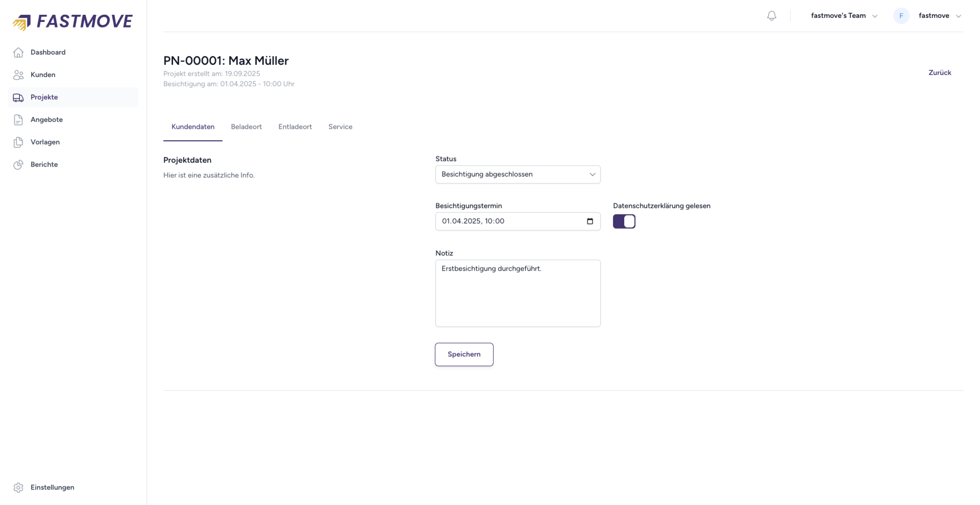This screenshot has height=505, width=980.
Task: Click the FASTMOVE logo icon
Action: [21, 22]
